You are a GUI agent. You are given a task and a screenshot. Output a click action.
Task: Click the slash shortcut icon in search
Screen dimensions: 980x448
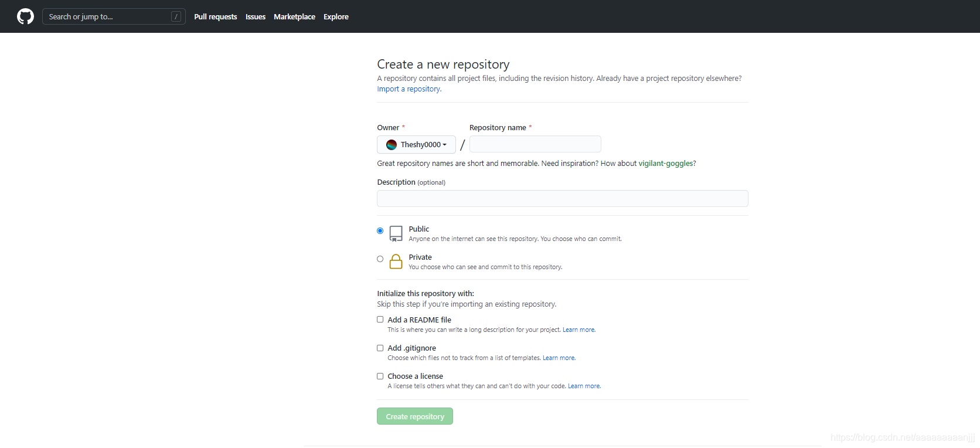(x=176, y=16)
